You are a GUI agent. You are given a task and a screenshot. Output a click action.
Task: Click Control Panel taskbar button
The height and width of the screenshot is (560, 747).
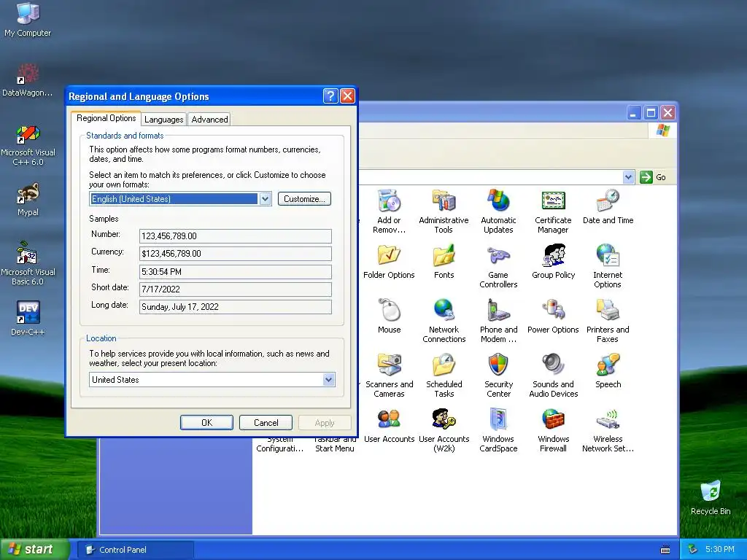point(136,550)
